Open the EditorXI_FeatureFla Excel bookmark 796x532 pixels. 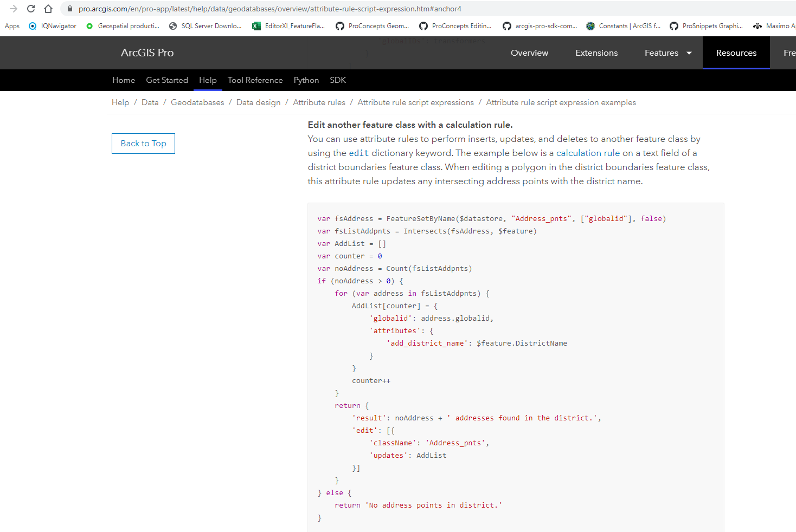coord(289,25)
